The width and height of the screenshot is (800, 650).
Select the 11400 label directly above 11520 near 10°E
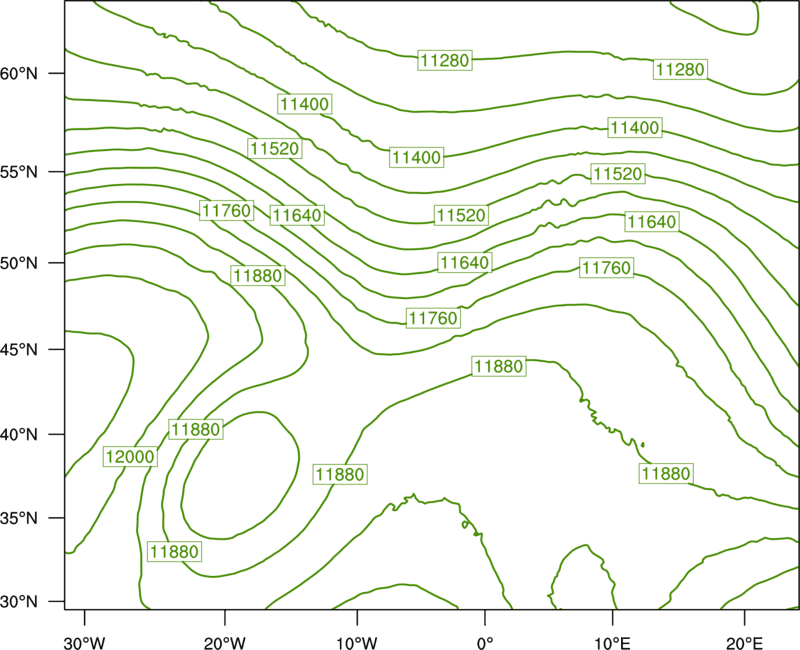pos(635,127)
